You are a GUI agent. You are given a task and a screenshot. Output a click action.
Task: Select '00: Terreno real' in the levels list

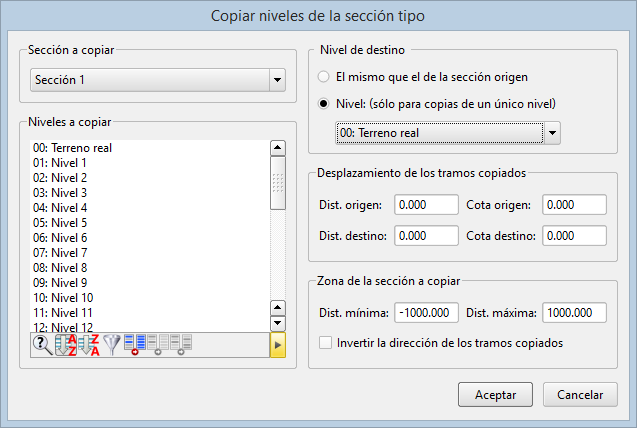point(150,148)
